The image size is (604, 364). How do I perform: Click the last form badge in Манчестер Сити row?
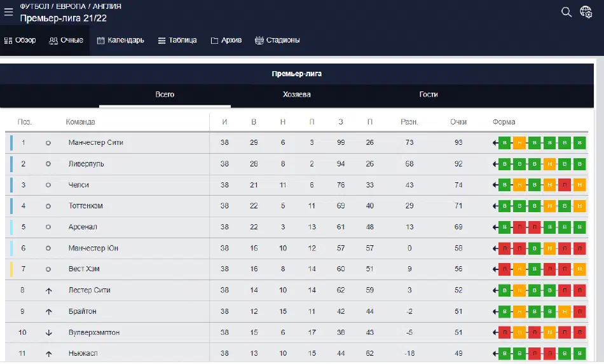click(x=579, y=143)
